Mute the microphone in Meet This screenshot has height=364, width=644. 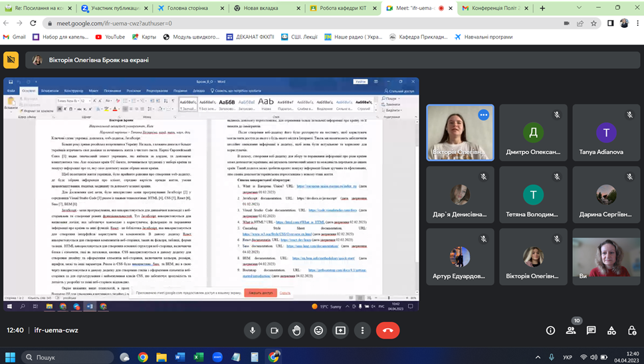[252, 330]
